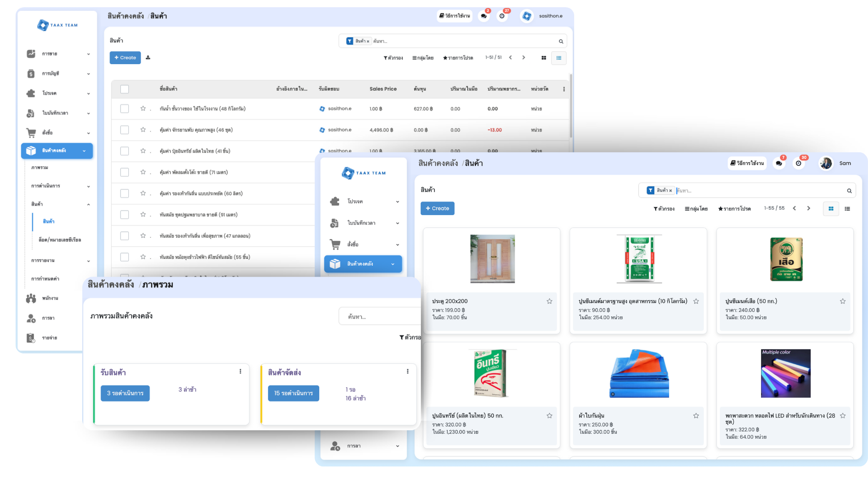Switch to list view in back window
This screenshot has height=489, width=868.
[x=559, y=58]
